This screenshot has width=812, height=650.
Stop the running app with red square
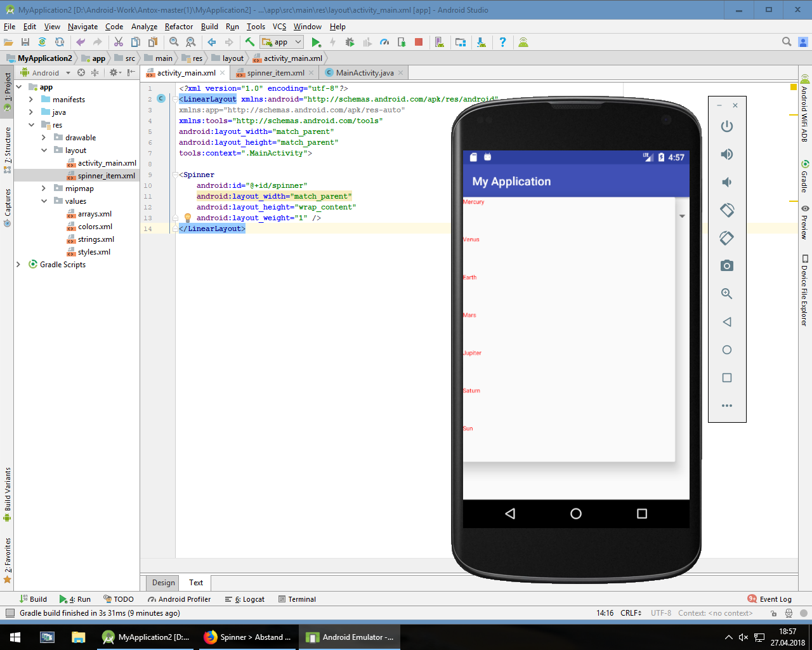(x=419, y=42)
